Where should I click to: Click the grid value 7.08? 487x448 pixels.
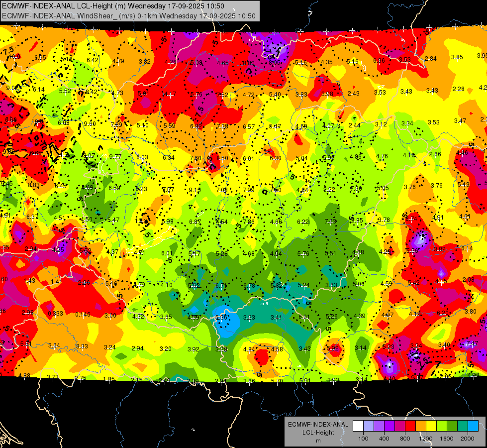click(x=222, y=190)
